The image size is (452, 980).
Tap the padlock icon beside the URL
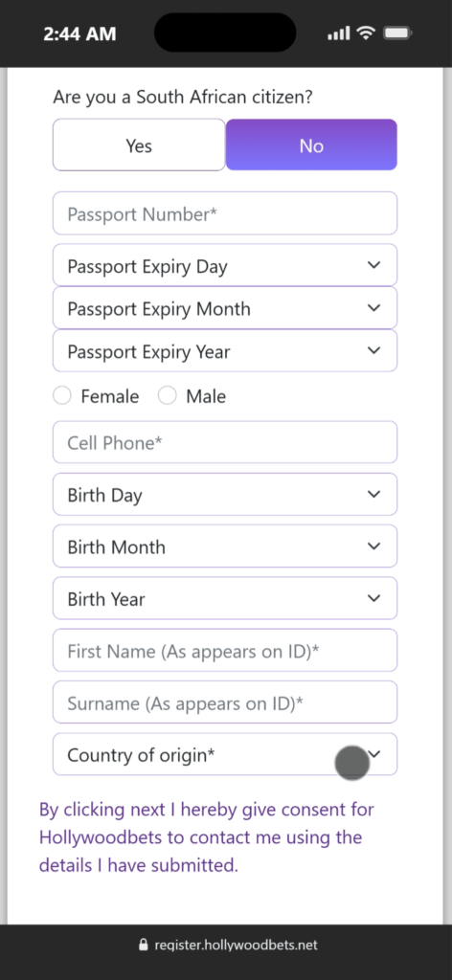coord(143,945)
